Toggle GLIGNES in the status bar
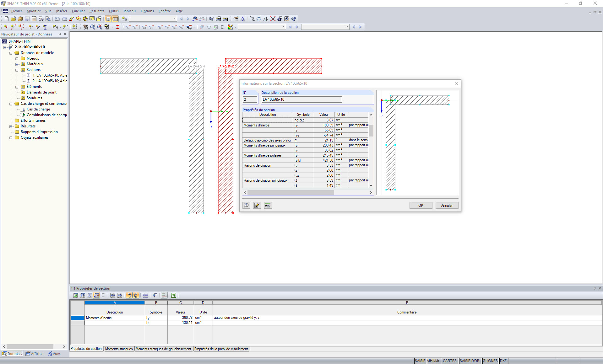 point(490,361)
